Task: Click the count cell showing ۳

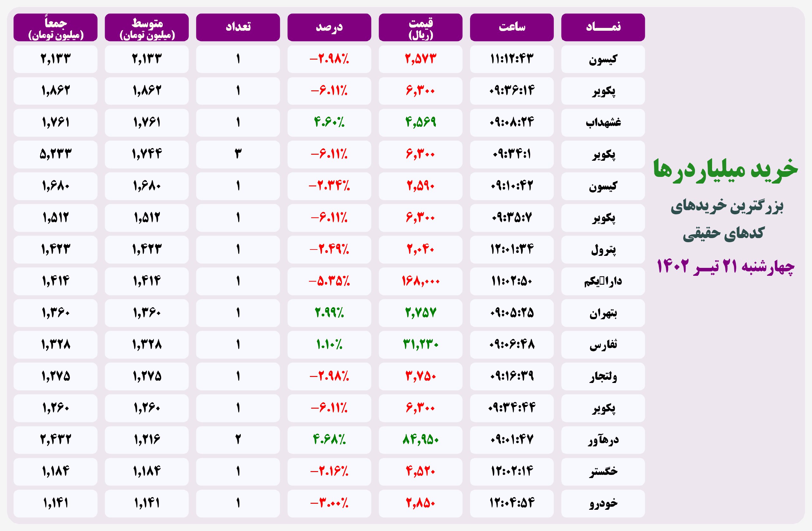Action: pyautogui.click(x=238, y=154)
